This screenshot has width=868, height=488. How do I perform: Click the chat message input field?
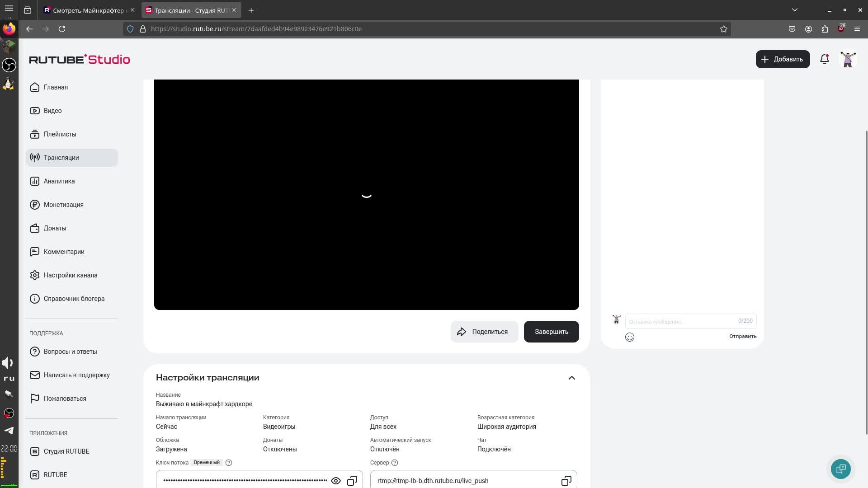682,321
